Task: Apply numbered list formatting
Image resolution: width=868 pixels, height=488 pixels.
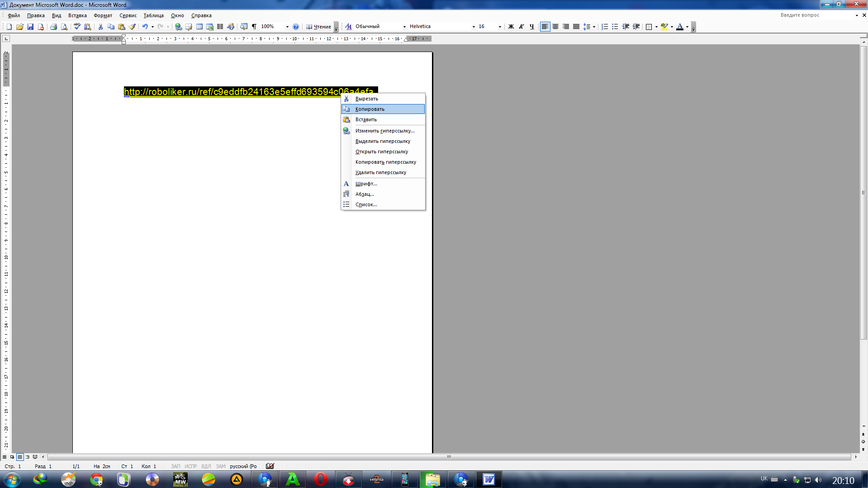Action: [605, 27]
